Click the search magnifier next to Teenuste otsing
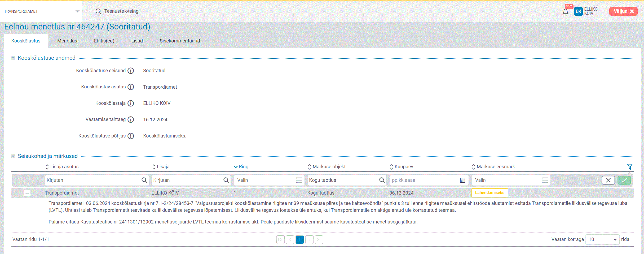Screen dimensions: 644x254 coord(98,11)
